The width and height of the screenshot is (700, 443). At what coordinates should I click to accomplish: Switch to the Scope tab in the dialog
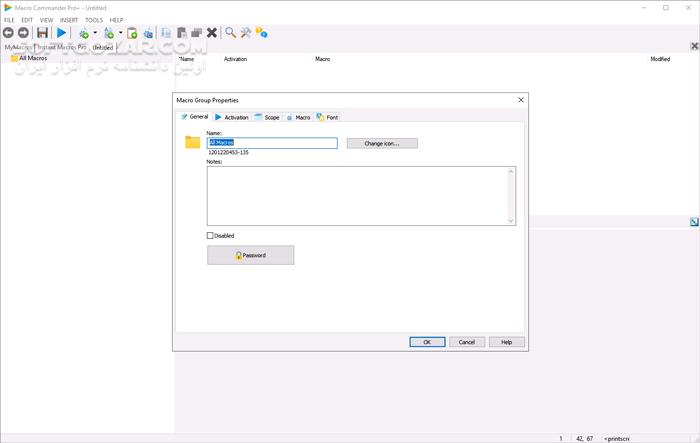pos(267,117)
